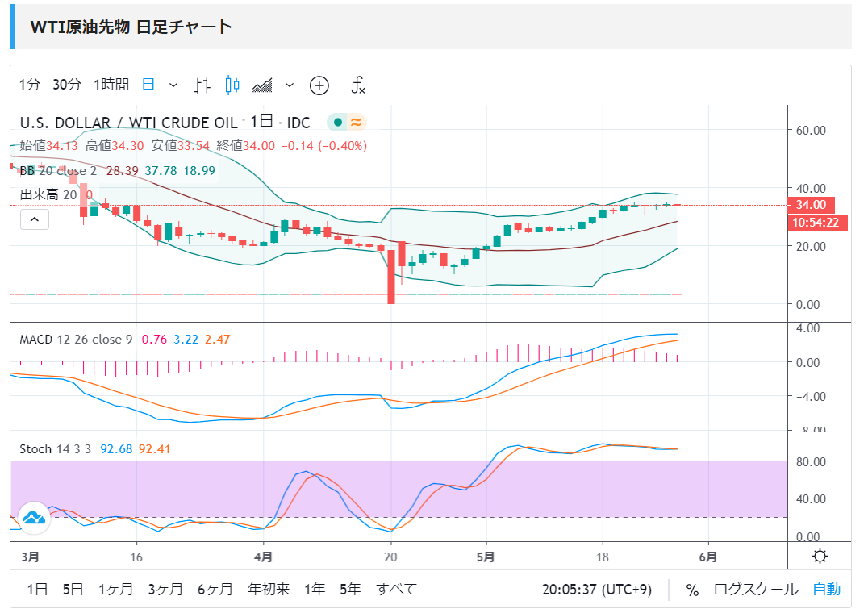
Task: Click the 5月 date label on time axis
Action: (x=486, y=557)
